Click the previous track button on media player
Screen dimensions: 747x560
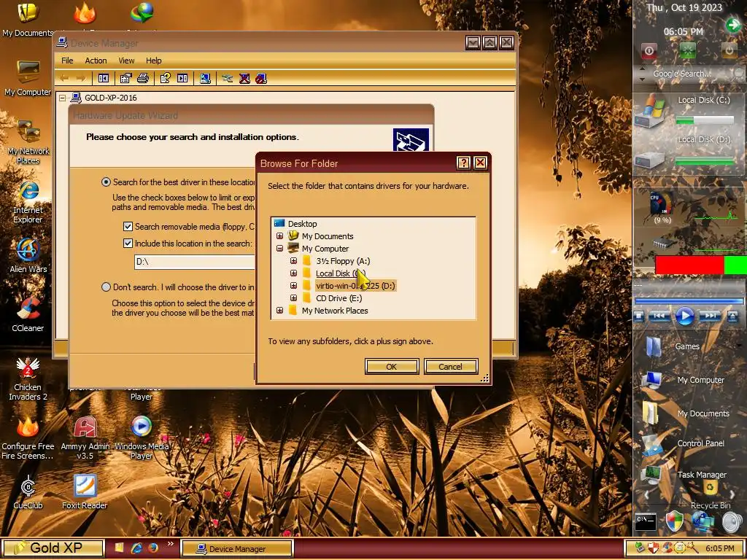click(659, 316)
